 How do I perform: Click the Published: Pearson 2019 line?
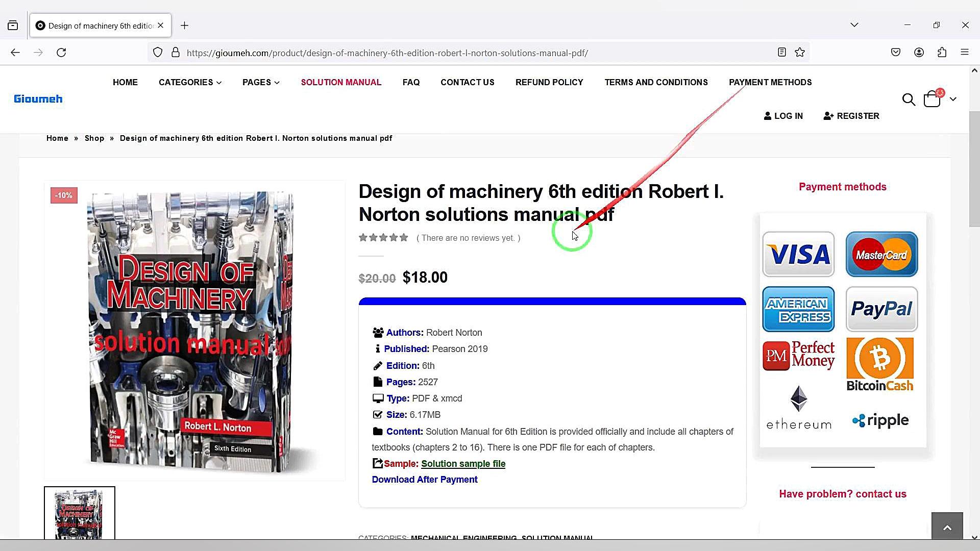coord(431,349)
